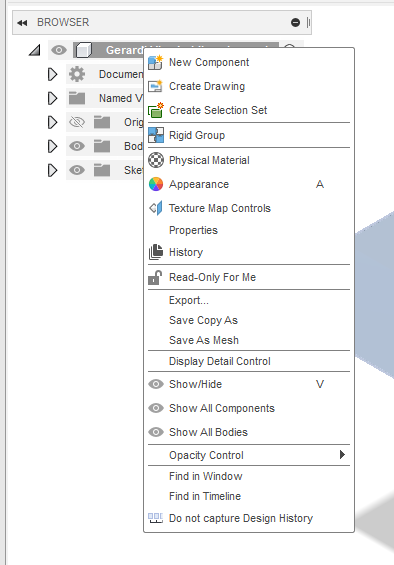
Task: Click the Texture Map Controls icon
Action: [156, 208]
